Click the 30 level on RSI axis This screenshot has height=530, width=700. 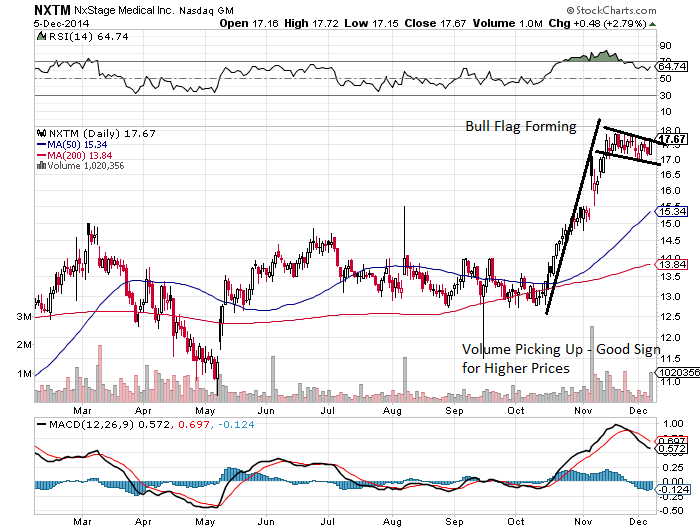(x=665, y=96)
